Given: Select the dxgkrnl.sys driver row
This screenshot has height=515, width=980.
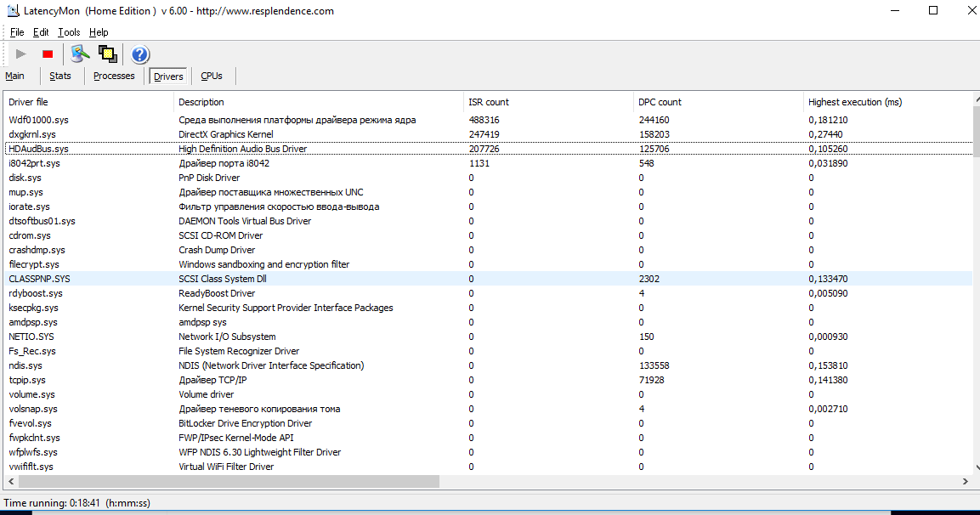Looking at the screenshot, I should [x=32, y=134].
